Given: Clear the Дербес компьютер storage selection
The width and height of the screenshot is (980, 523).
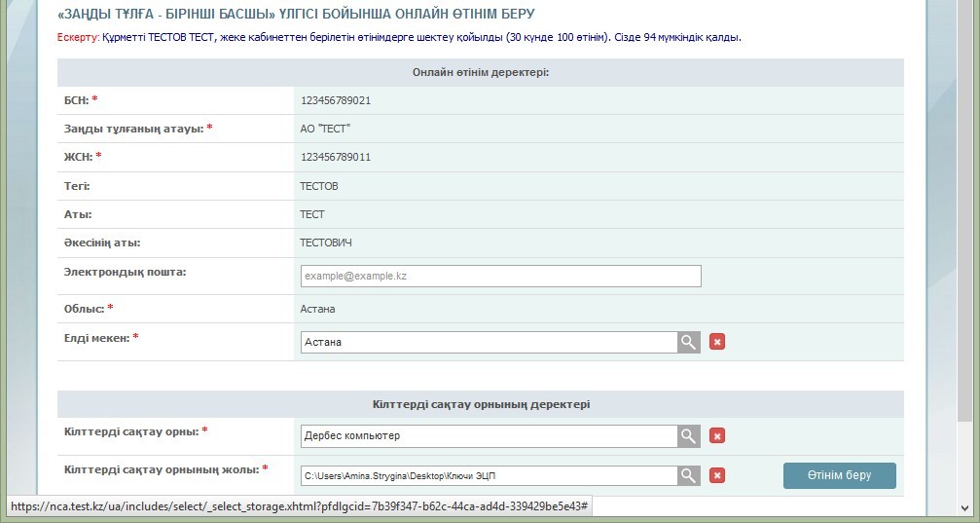Looking at the screenshot, I should 717,435.
